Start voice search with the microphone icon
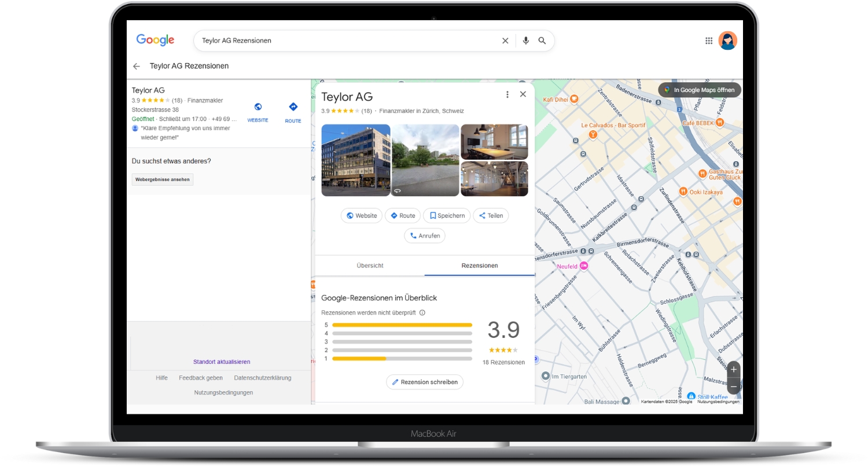868x467 pixels. pyautogui.click(x=525, y=41)
